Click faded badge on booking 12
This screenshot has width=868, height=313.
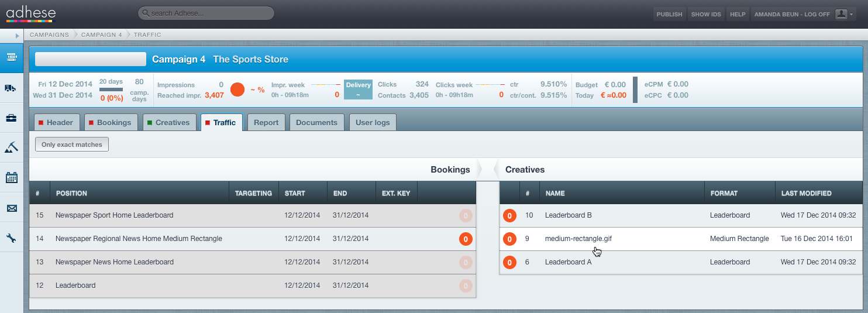[x=466, y=286]
